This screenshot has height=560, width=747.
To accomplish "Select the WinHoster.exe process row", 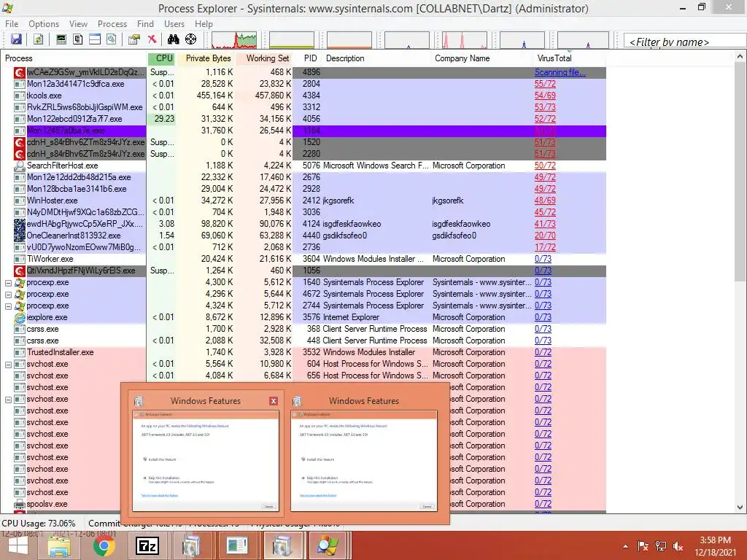I will (303, 201).
